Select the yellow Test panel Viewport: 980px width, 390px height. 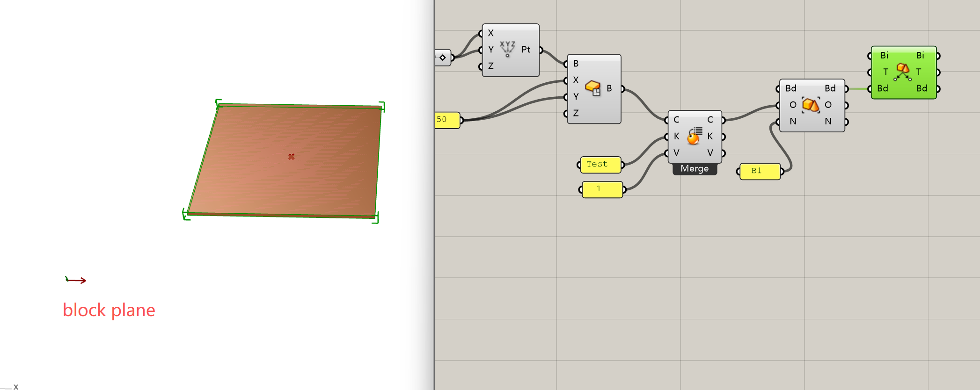click(x=600, y=165)
